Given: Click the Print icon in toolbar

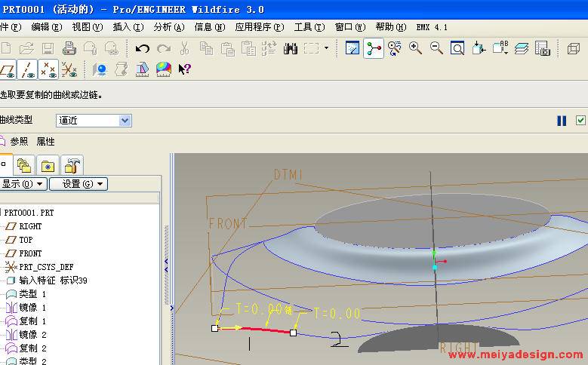Looking at the screenshot, I should [x=69, y=48].
